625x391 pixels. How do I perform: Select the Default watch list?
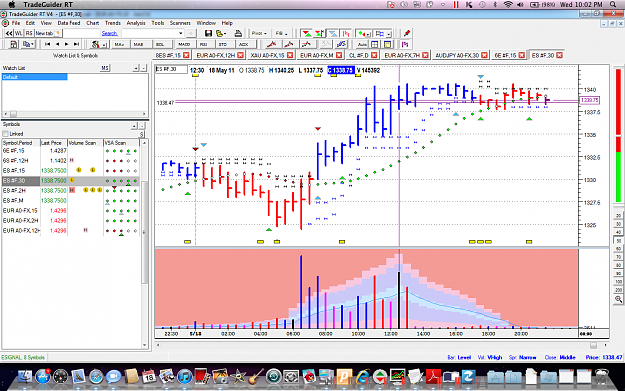(x=35, y=77)
